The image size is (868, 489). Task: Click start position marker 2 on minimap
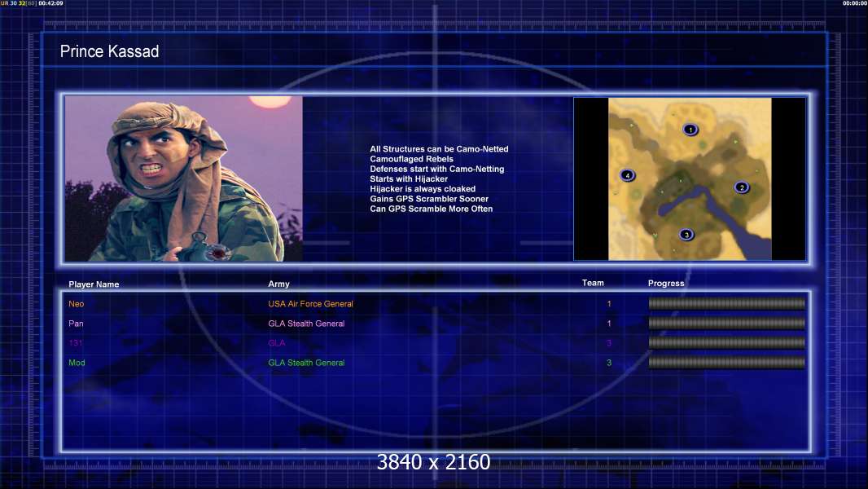(x=742, y=187)
